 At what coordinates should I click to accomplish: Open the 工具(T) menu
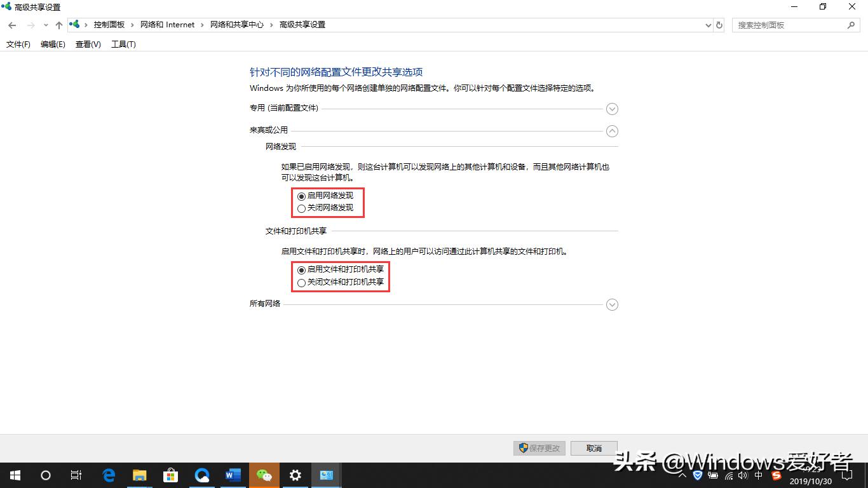(124, 44)
